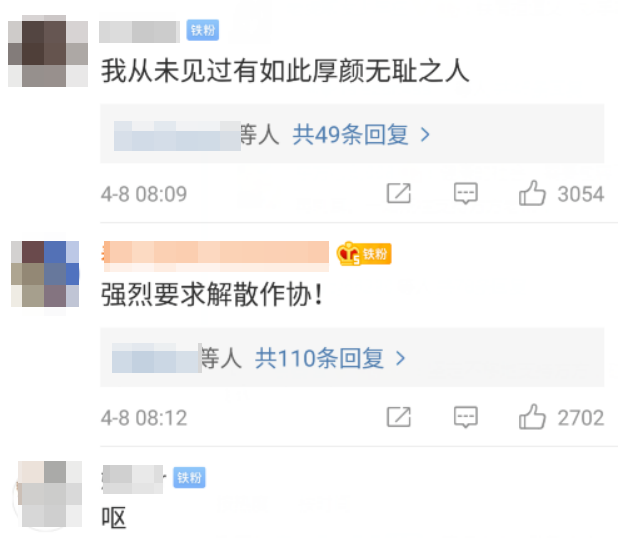Image resolution: width=618 pixels, height=538 pixels.
Task: Tap the 铁粉 badge on third comment
Action: 190,477
